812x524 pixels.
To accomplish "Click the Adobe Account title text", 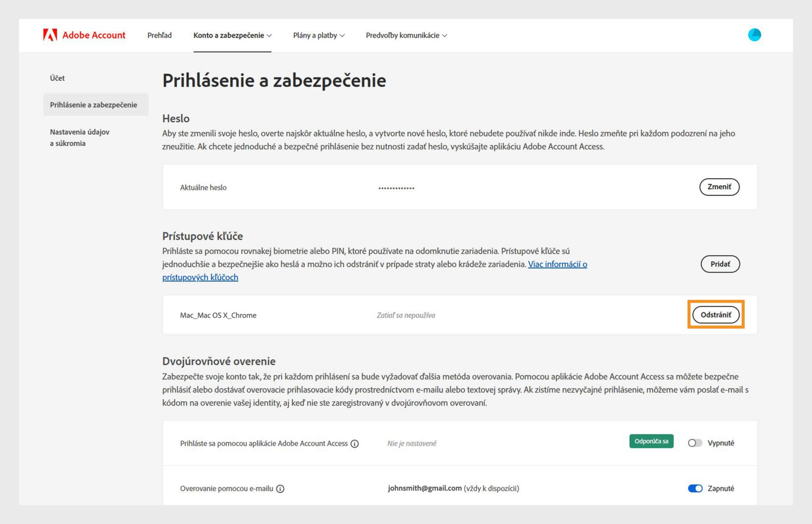I will (x=94, y=35).
